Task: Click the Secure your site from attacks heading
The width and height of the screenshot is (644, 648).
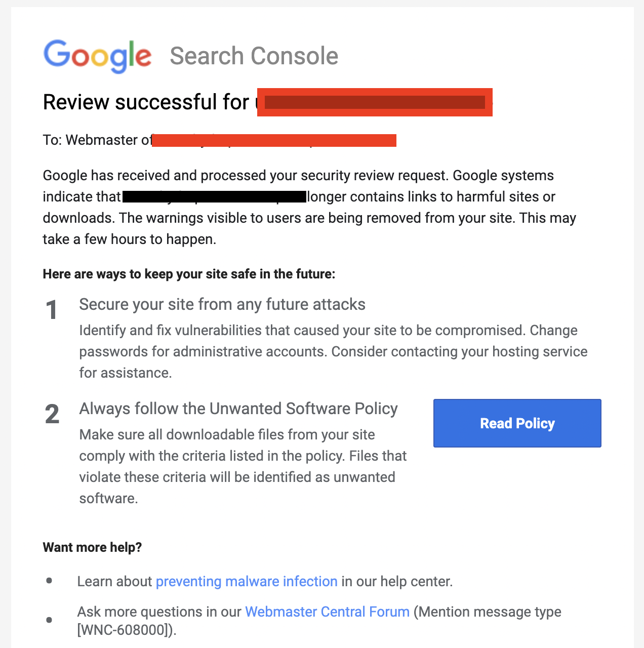Action: pos(222,304)
